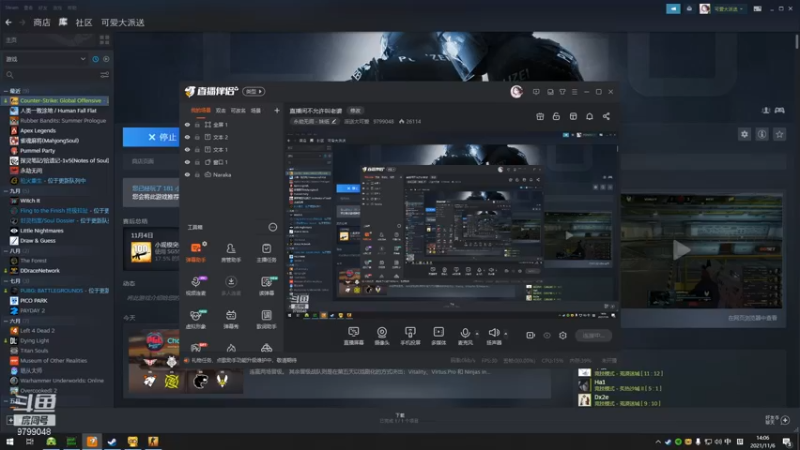Open speaker options arrow beside 扬声器
Viewport: 800px width, 450px height.
pyautogui.click(x=506, y=334)
